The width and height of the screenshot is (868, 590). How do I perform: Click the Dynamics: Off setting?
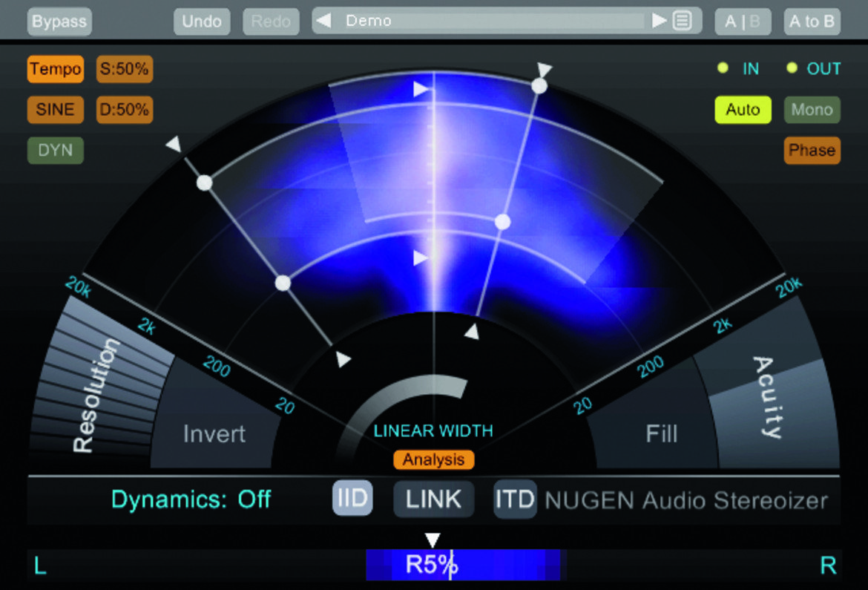pos(191,499)
